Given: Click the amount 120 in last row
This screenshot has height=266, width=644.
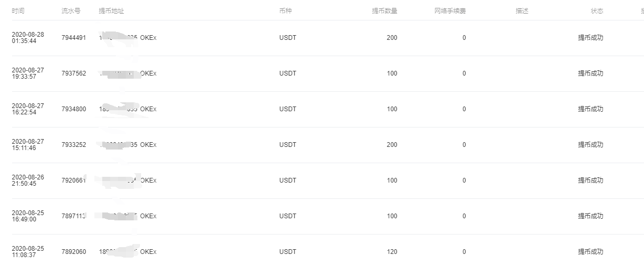Looking at the screenshot, I should 392,252.
